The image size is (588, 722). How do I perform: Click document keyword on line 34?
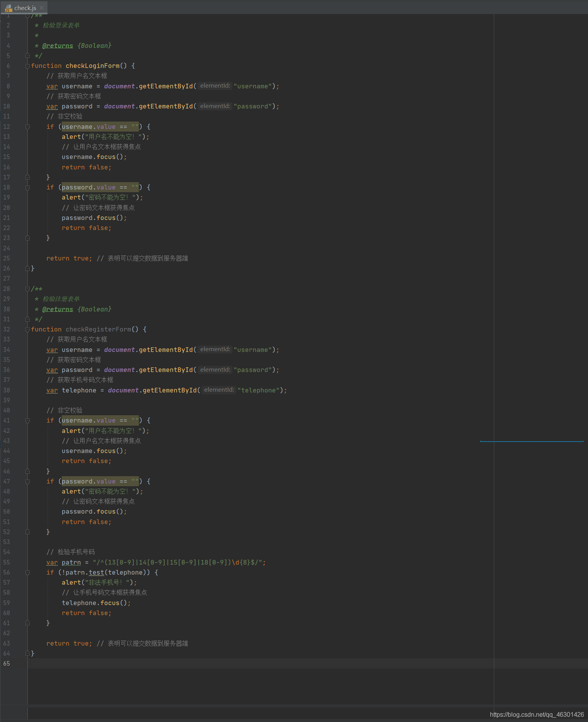pos(120,350)
